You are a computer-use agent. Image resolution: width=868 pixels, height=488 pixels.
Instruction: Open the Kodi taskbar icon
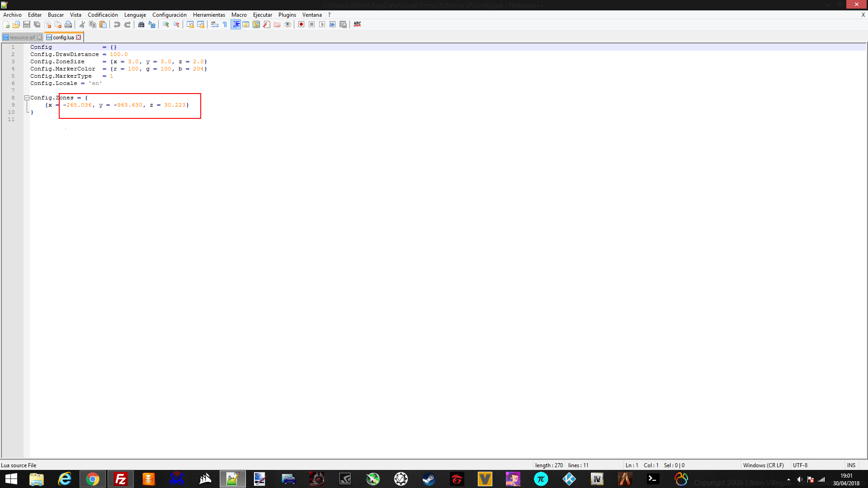[569, 479]
